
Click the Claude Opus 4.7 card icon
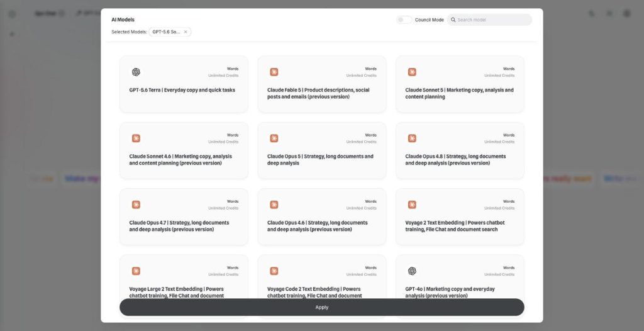(x=136, y=205)
